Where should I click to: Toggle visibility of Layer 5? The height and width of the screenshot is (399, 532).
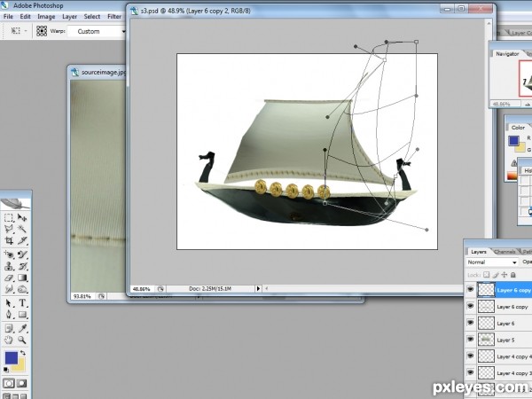[470, 340]
